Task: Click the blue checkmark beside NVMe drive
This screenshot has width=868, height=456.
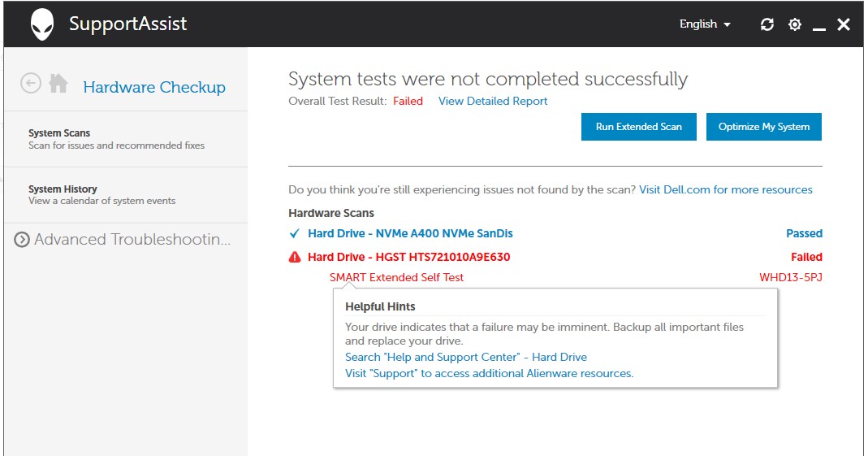Action: pos(295,233)
